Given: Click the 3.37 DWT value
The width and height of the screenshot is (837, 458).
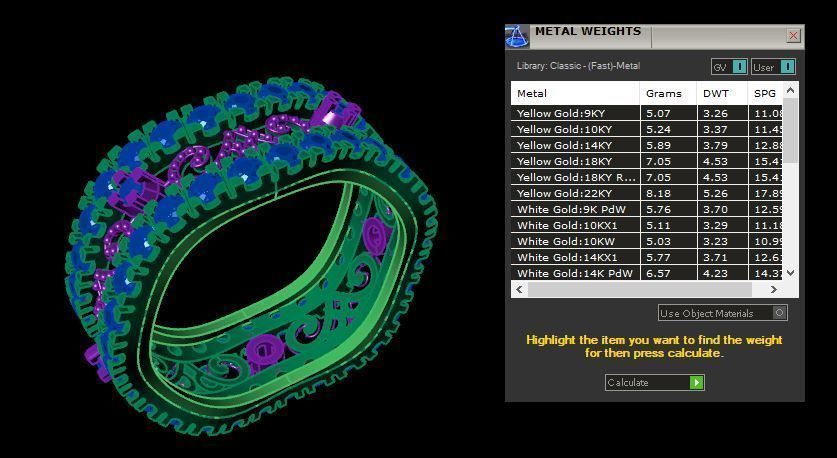Looking at the screenshot, I should [x=715, y=129].
